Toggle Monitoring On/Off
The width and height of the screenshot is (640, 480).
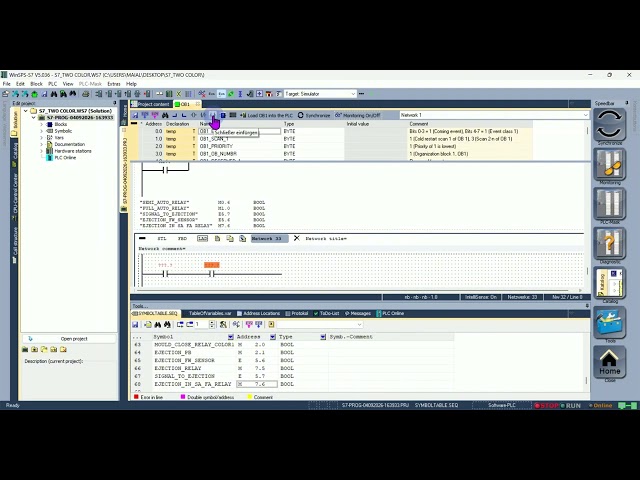358,116
